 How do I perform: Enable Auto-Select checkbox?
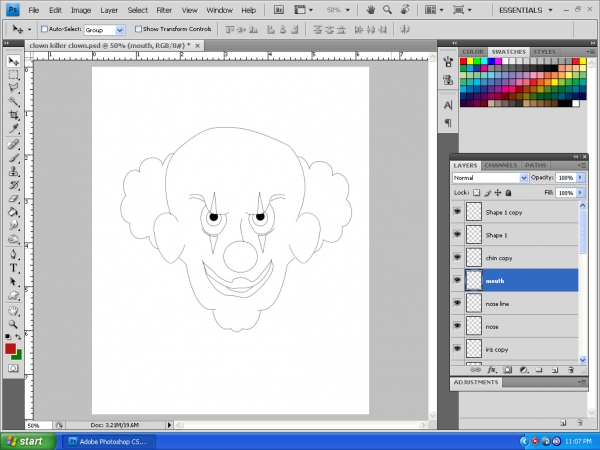tap(44, 29)
